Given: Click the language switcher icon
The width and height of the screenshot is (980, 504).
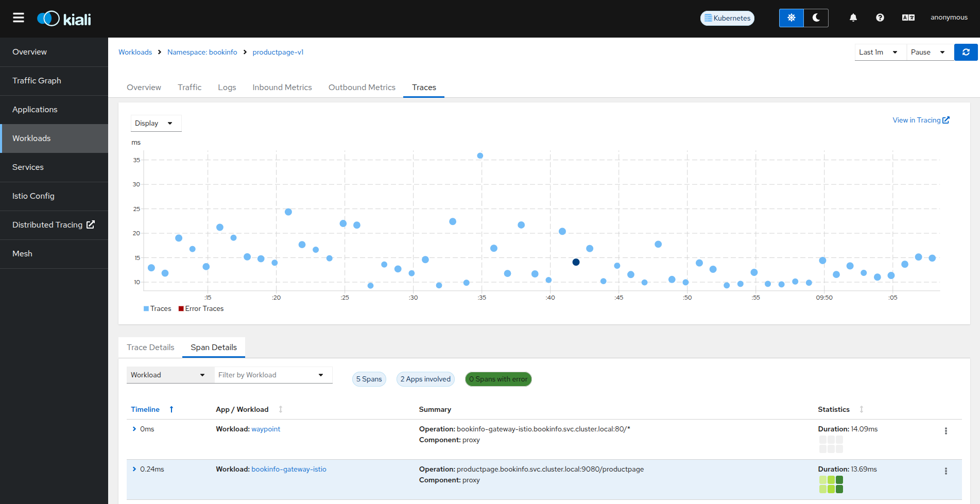Looking at the screenshot, I should pos(908,18).
